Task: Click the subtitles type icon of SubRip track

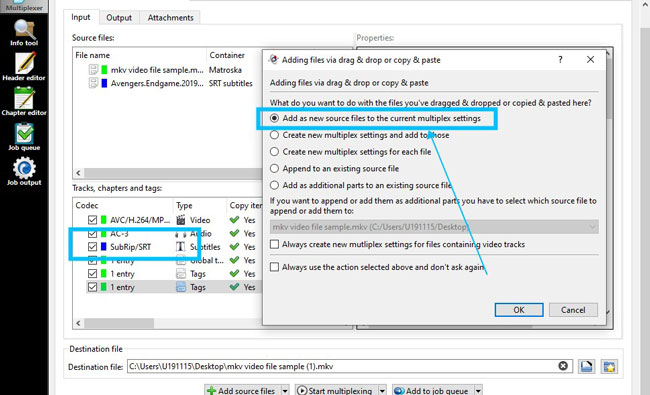Action: [x=180, y=247]
